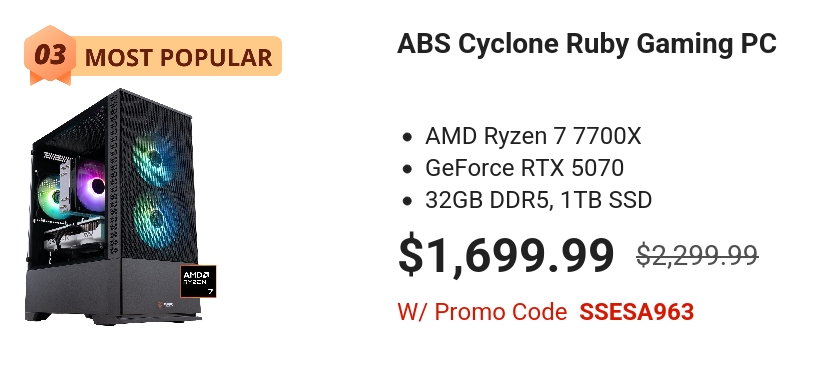The width and height of the screenshot is (816, 370).
Task: Click the $1,699.99 sale price
Action: click(506, 255)
